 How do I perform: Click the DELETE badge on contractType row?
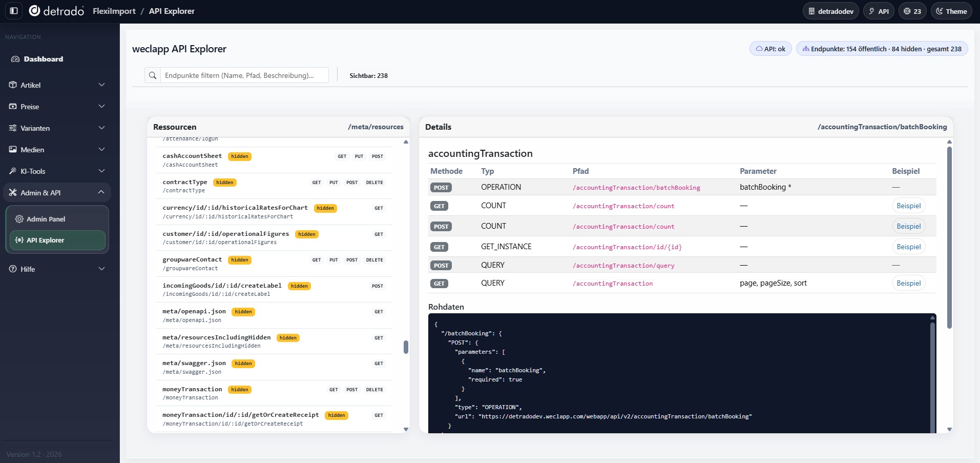[374, 183]
